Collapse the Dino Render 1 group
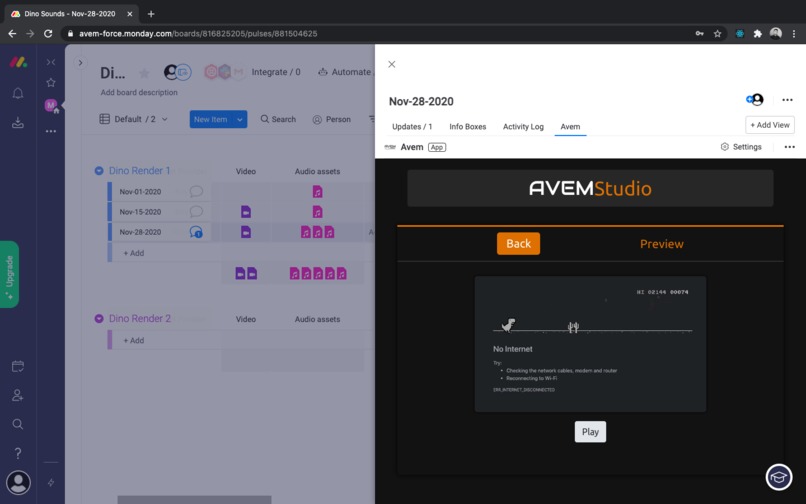The height and width of the screenshot is (504, 806). coord(99,171)
